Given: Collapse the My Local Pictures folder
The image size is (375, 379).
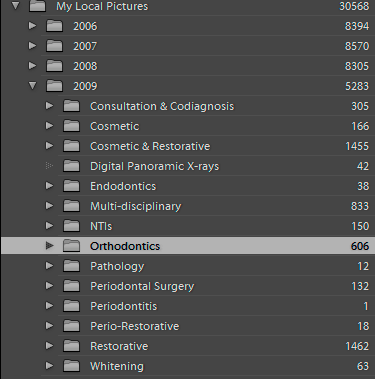Looking at the screenshot, I should click(15, 6).
